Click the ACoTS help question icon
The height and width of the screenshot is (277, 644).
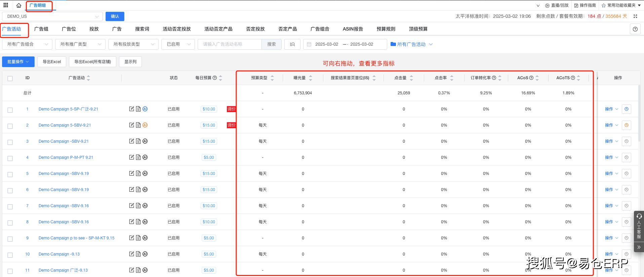point(573,78)
